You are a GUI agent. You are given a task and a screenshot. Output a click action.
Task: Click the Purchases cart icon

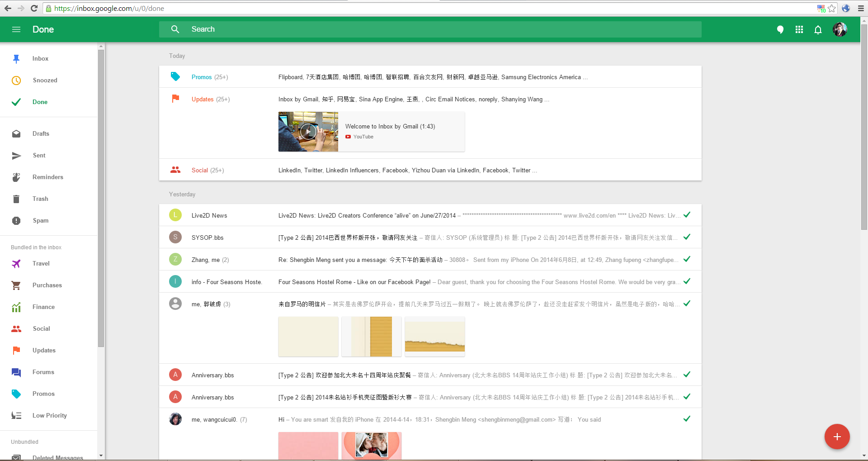coord(16,285)
